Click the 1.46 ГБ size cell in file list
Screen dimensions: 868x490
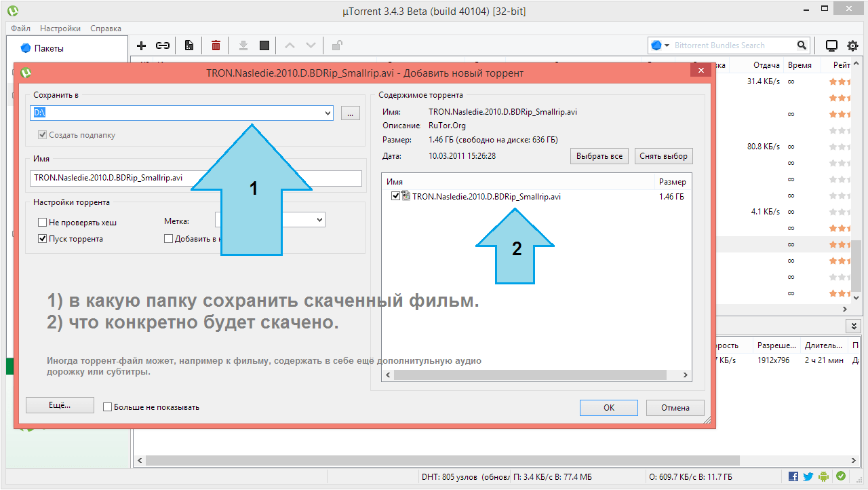click(671, 197)
